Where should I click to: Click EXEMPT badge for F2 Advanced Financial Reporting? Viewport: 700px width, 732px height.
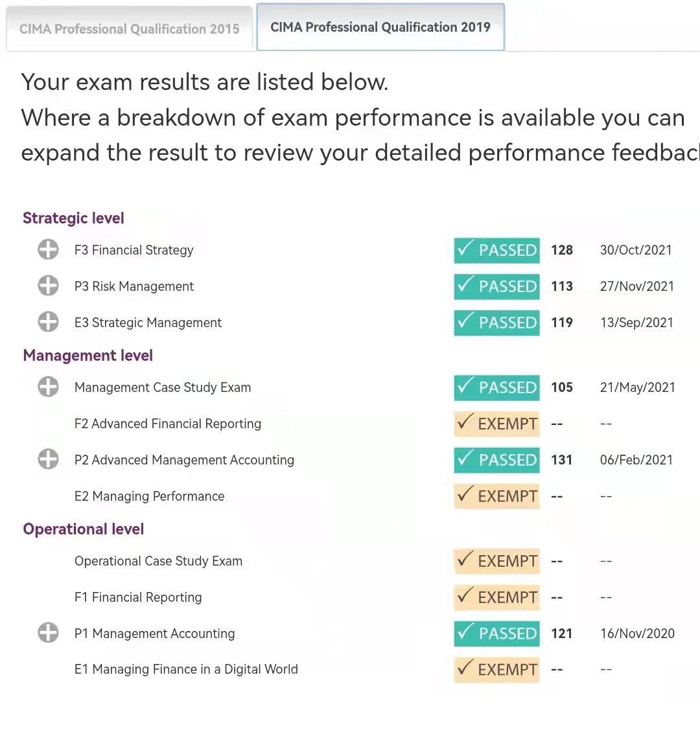coord(497,424)
